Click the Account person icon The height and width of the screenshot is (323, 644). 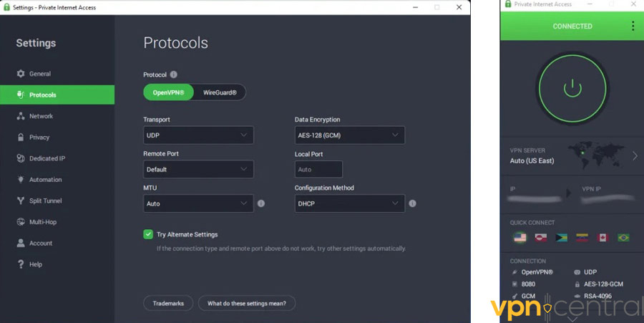click(21, 243)
